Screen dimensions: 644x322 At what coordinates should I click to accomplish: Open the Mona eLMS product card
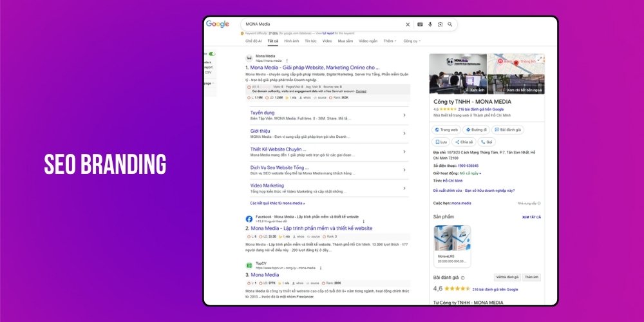click(452, 245)
